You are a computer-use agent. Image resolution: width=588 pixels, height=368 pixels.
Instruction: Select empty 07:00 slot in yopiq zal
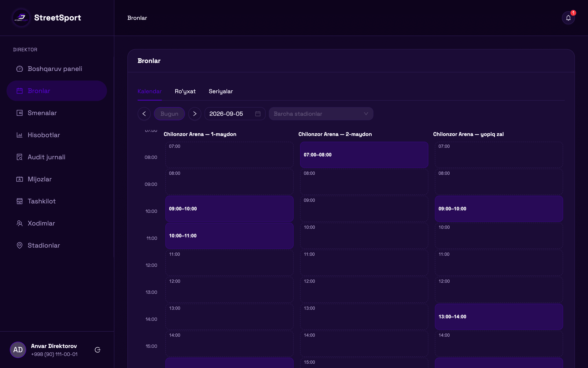coord(499,155)
